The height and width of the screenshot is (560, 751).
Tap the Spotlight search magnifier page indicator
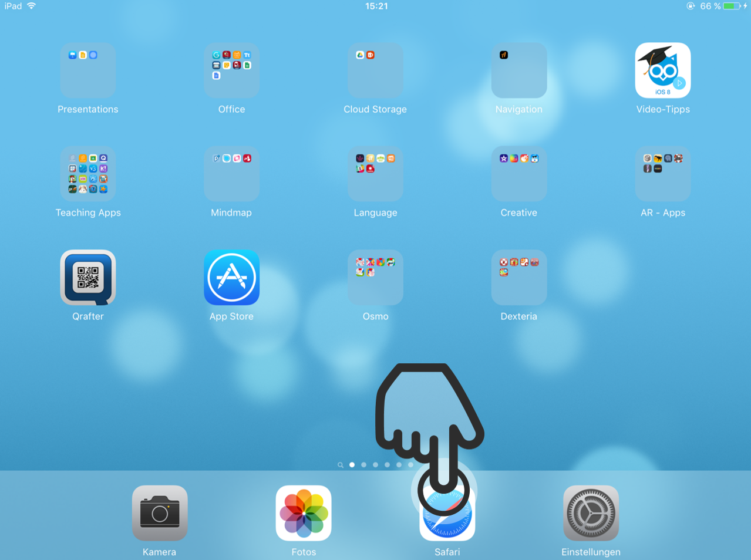point(341,465)
